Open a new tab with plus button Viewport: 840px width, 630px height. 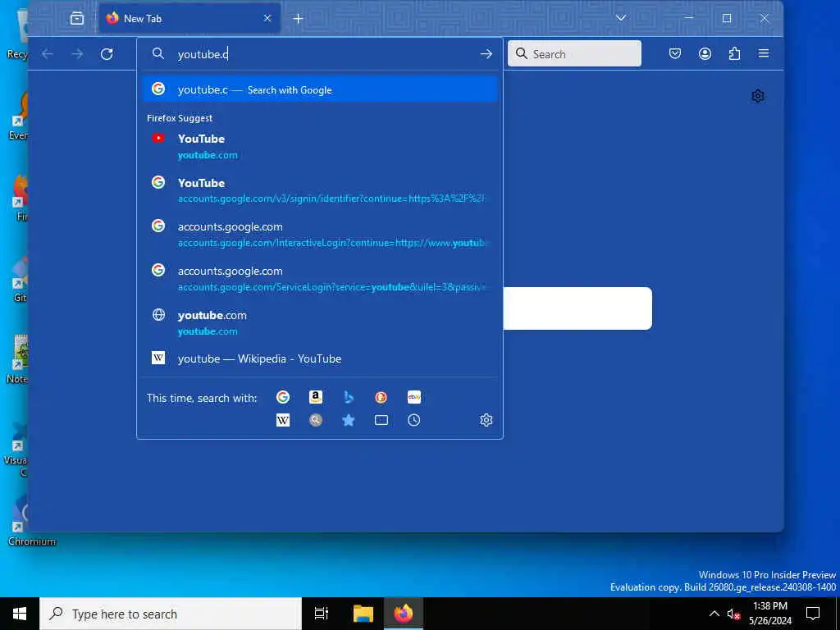[x=299, y=19]
